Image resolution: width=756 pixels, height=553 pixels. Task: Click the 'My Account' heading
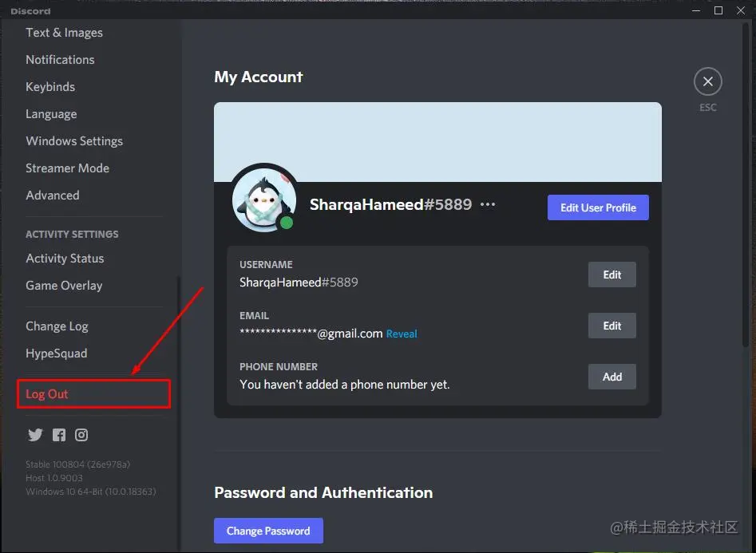(259, 77)
